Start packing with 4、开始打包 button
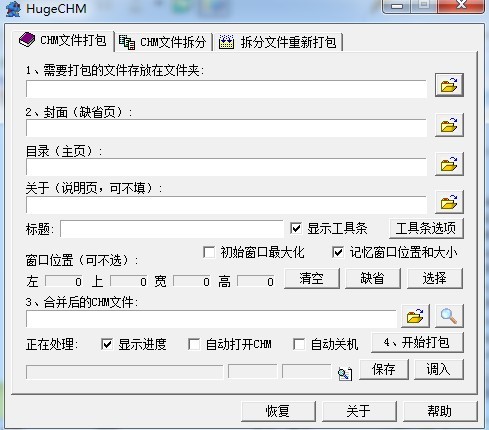The image size is (489, 430). point(417,342)
